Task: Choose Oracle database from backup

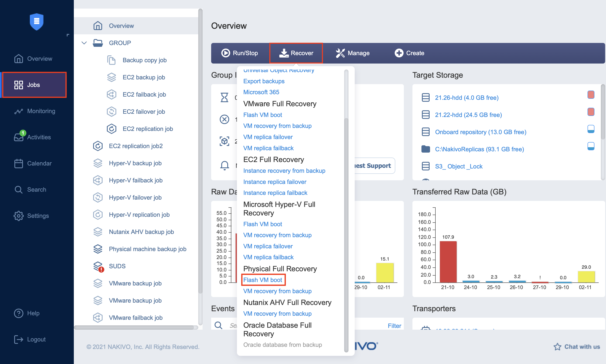Action: tap(282, 345)
